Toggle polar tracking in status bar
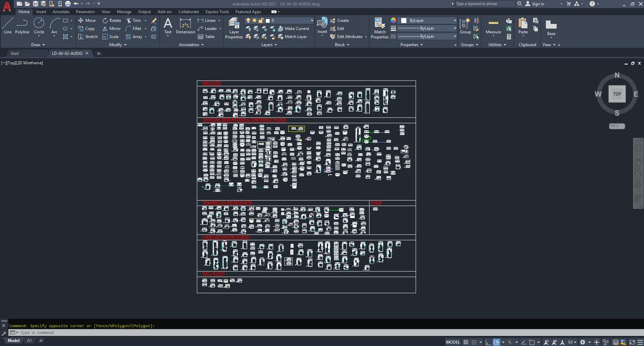 pyautogui.click(x=497, y=342)
